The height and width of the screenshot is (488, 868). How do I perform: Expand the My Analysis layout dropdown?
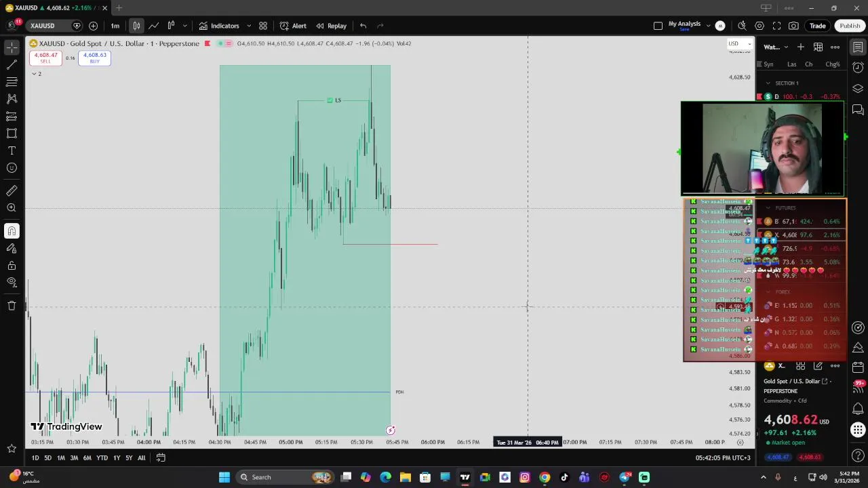(x=709, y=26)
